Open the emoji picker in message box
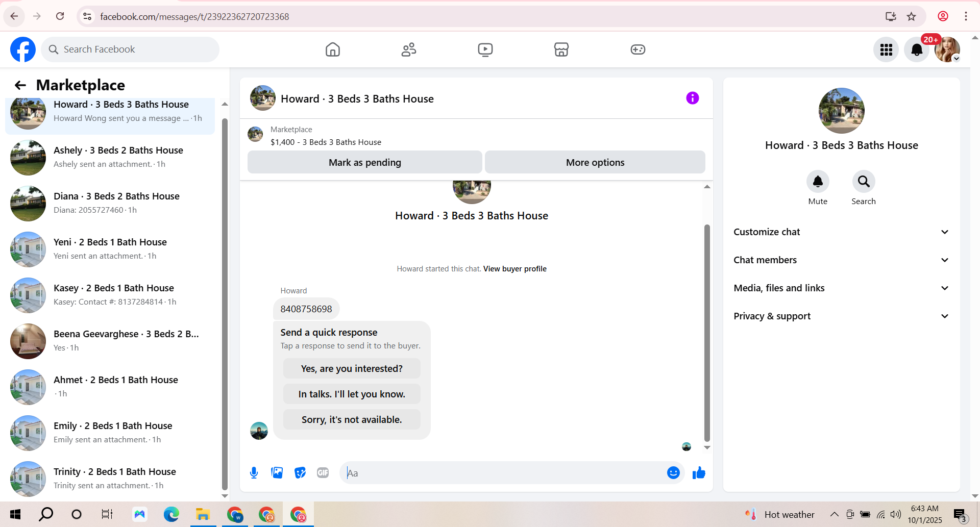 click(673, 473)
